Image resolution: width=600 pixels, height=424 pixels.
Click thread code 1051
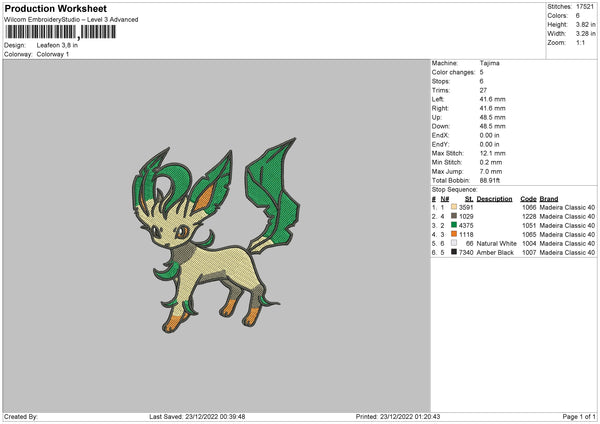click(x=529, y=225)
